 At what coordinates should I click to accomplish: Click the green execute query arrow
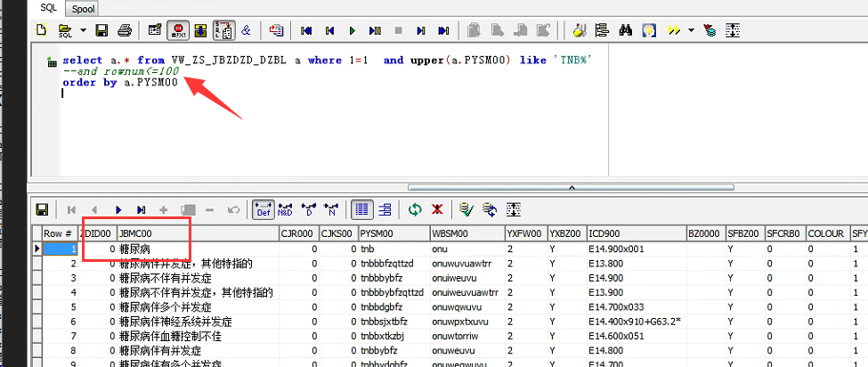pos(353,30)
